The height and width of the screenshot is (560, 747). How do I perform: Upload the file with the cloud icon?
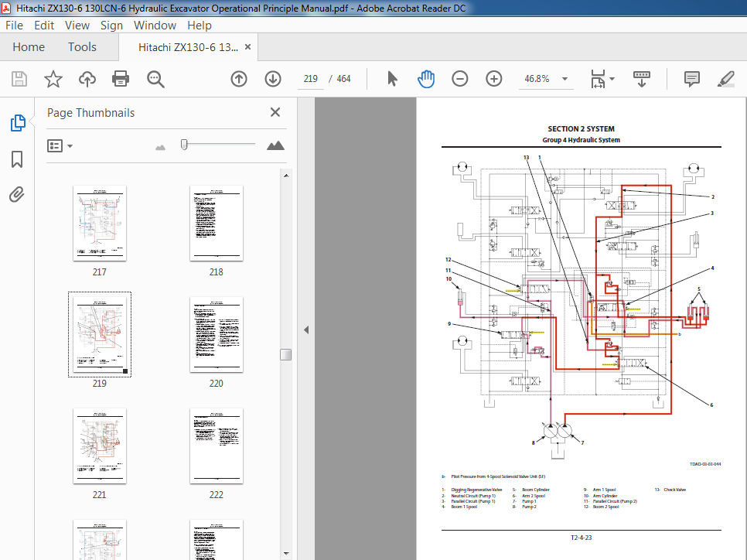87,79
